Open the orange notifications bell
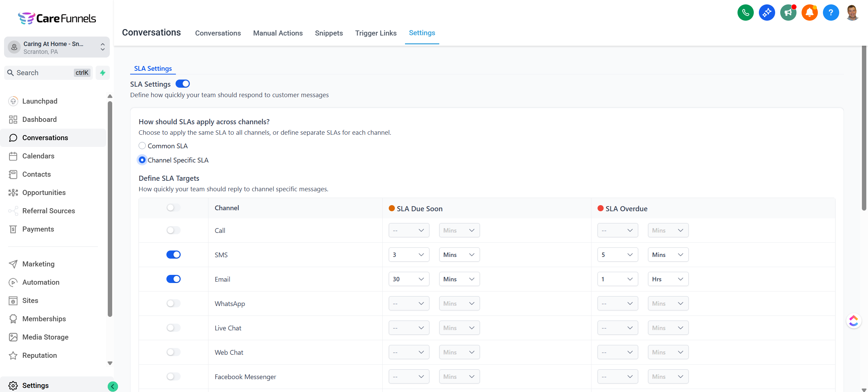Image resolution: width=868 pixels, height=392 pixels. (x=809, y=13)
